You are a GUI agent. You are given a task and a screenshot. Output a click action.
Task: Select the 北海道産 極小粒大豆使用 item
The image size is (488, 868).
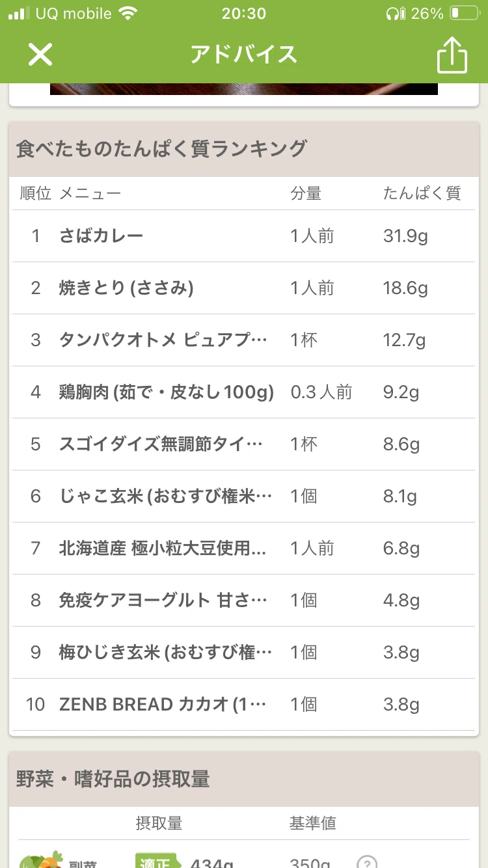(244, 548)
